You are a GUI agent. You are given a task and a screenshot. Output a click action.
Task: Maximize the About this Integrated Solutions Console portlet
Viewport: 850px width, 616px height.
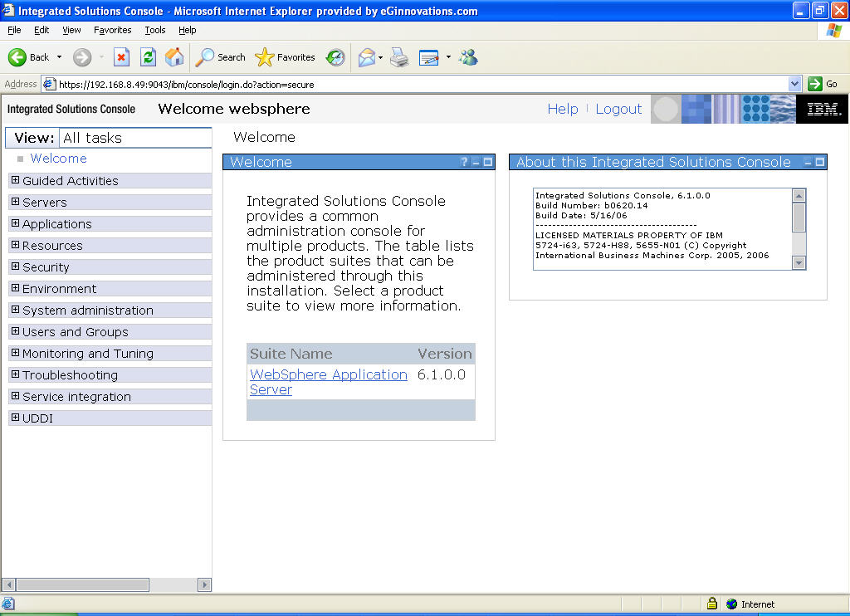pos(819,162)
